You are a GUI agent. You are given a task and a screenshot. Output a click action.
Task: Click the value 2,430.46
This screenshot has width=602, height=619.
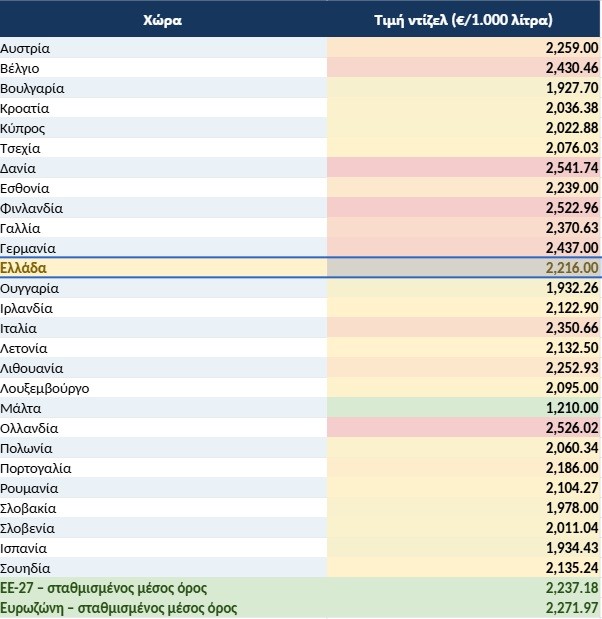[x=572, y=68]
